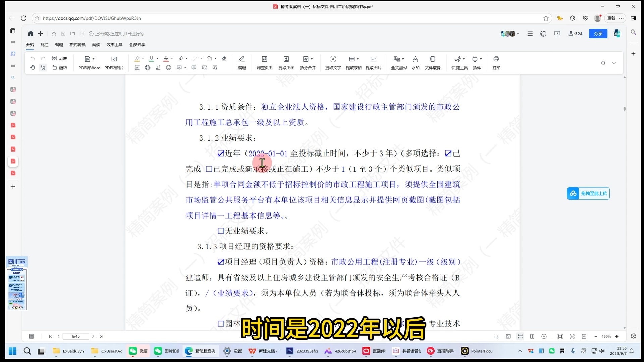Open the underline options dropdown arrow
This screenshot has width=644, height=362.
(x=157, y=59)
